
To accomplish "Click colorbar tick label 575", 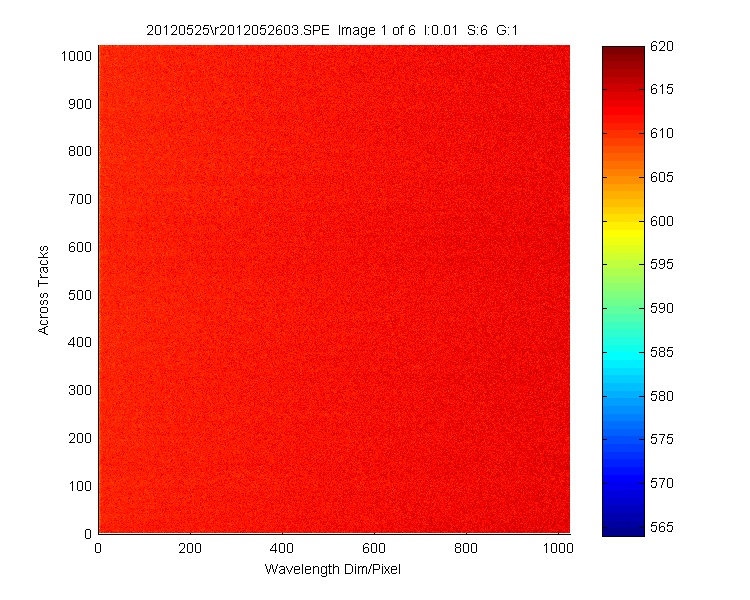I will click(x=662, y=440).
